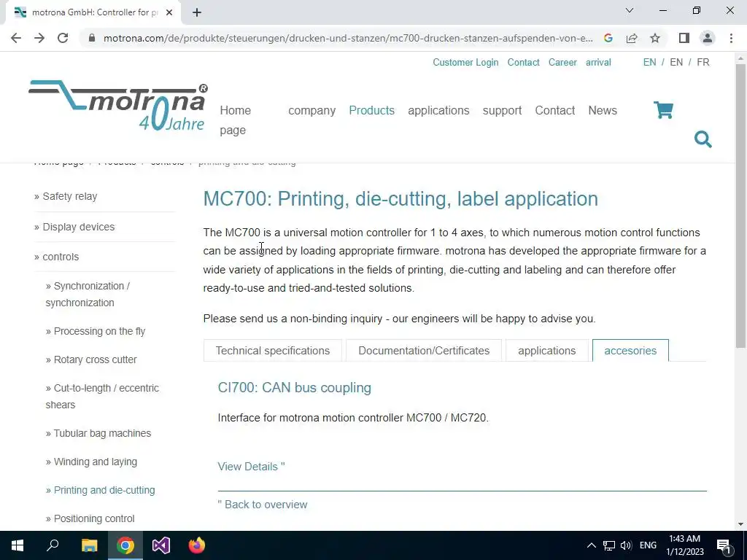Screen dimensions: 747x560
Task: Click the browser forward arrow
Action: [39, 38]
